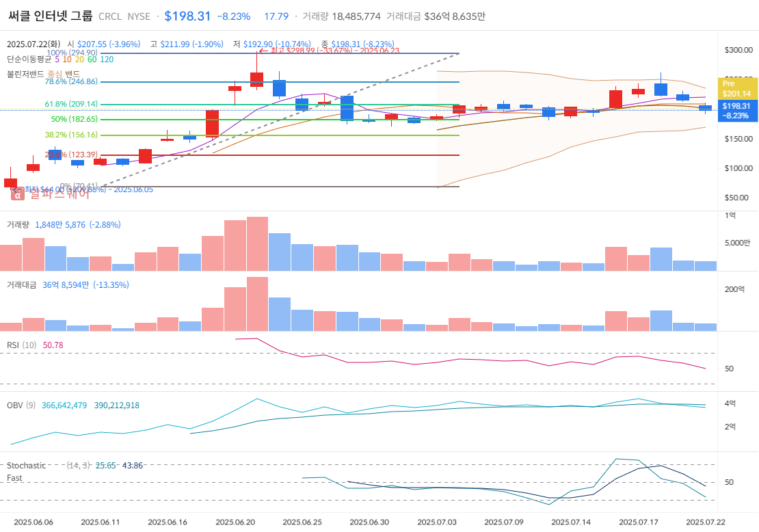This screenshot has width=759, height=532.
Task: Click the close price 종 $198.31
Action: pyautogui.click(x=358, y=44)
